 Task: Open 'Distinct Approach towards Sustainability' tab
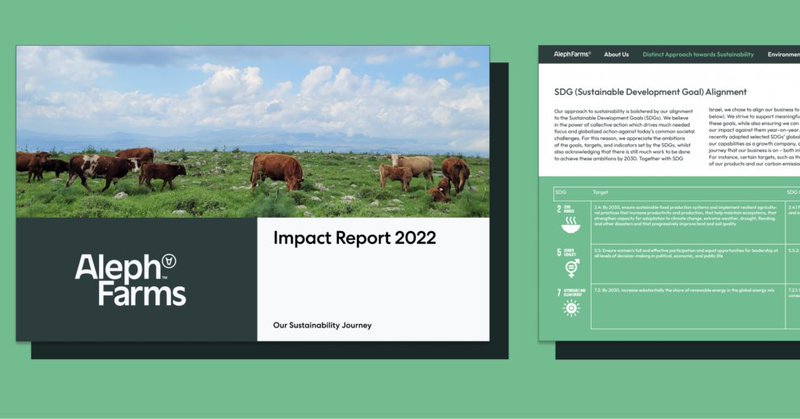(698, 55)
